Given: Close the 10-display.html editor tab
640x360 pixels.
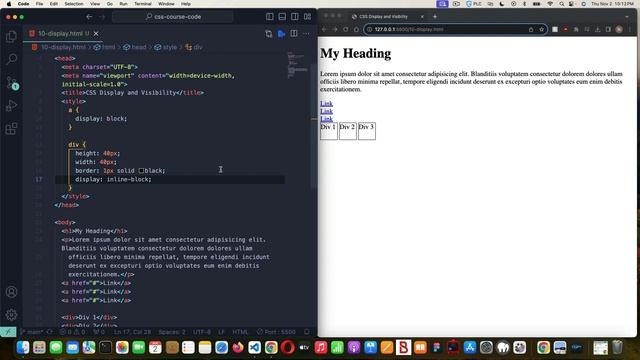Looking at the screenshot, I should [96, 33].
